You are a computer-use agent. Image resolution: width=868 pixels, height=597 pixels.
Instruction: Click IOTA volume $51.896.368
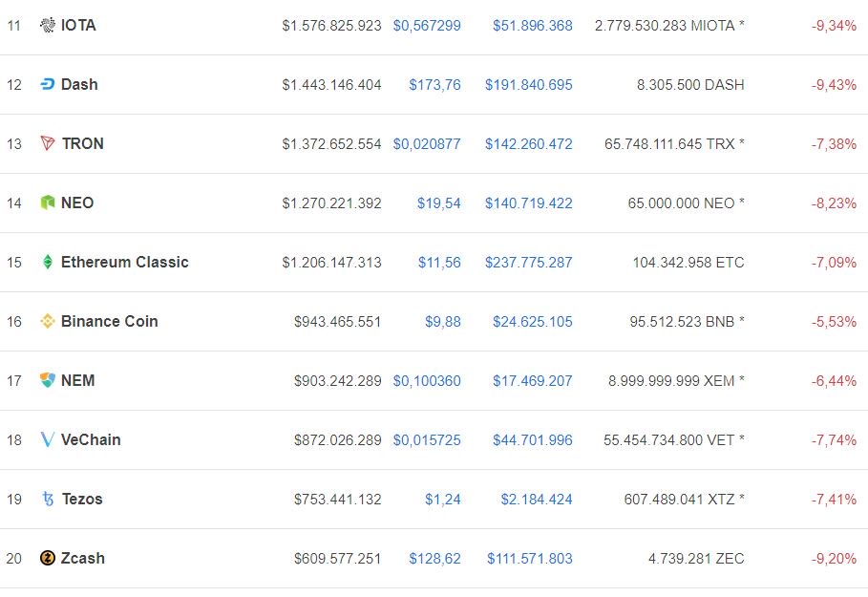(533, 26)
